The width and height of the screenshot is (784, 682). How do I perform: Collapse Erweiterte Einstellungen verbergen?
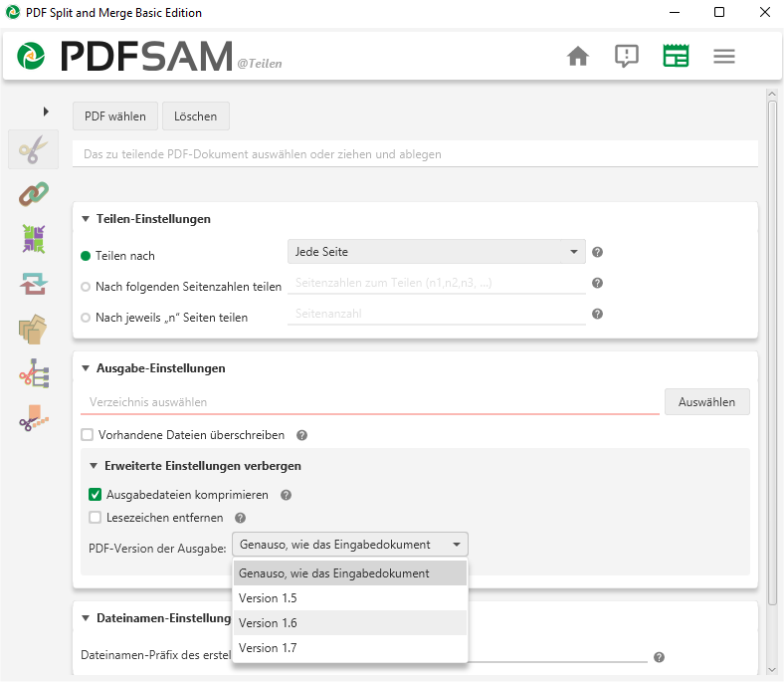(x=94, y=466)
